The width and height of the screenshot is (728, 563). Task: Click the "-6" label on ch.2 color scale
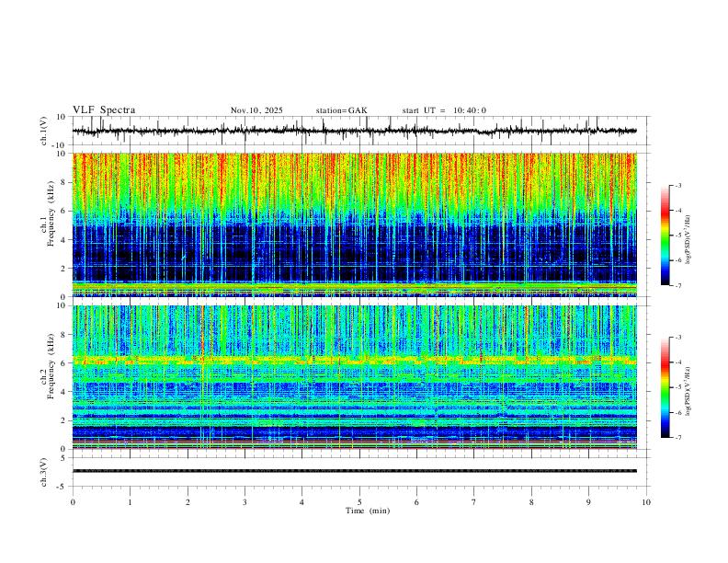click(x=678, y=412)
